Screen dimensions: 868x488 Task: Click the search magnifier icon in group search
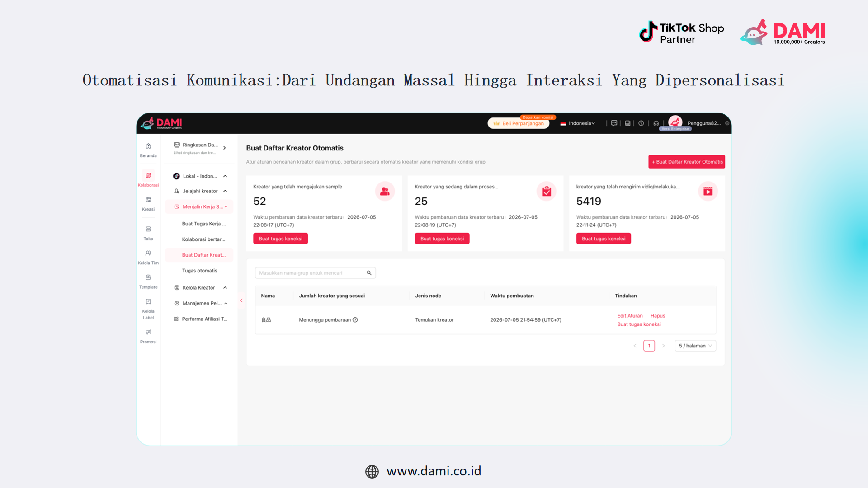369,273
